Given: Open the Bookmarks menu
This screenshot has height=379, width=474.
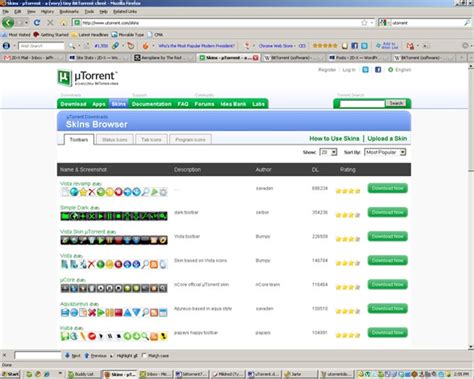Looking at the screenshot, I should (x=69, y=11).
